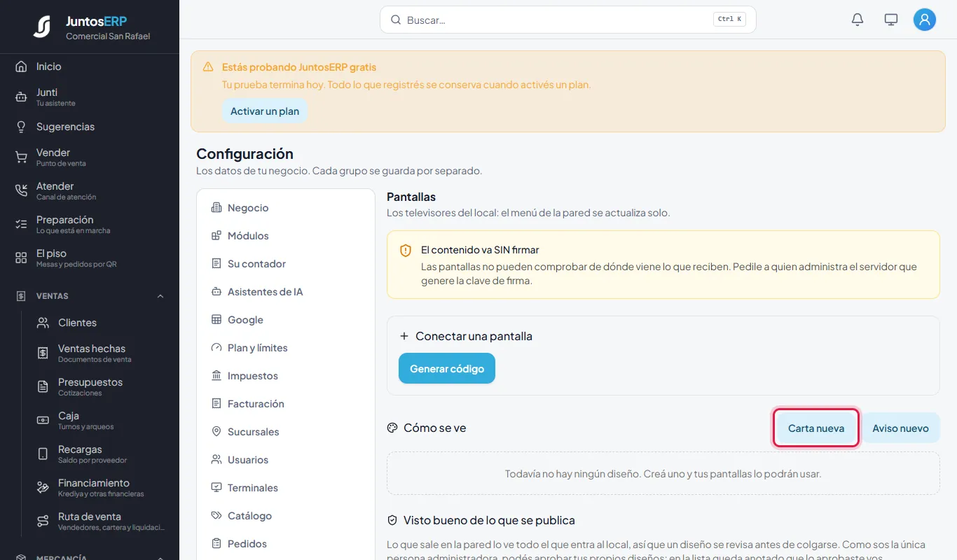Open Presupuestos in sidebar
Viewport: 957px width, 560px height.
point(101,387)
